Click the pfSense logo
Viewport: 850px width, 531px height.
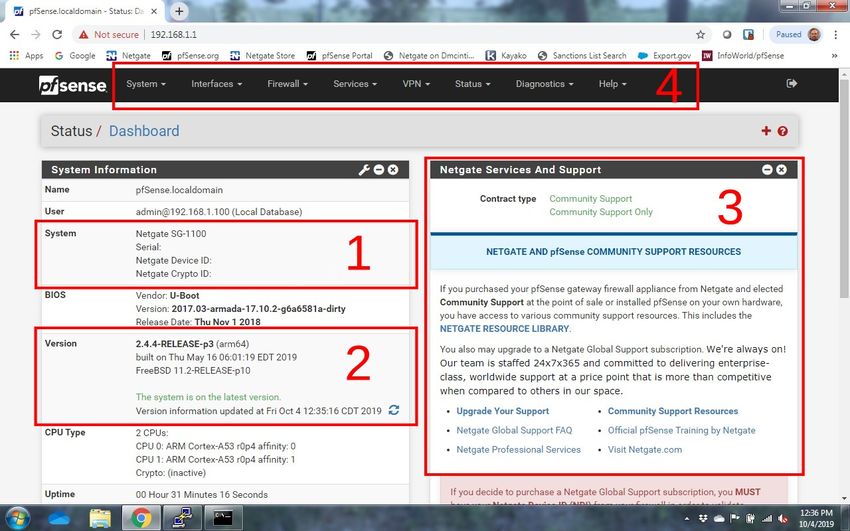click(x=73, y=85)
